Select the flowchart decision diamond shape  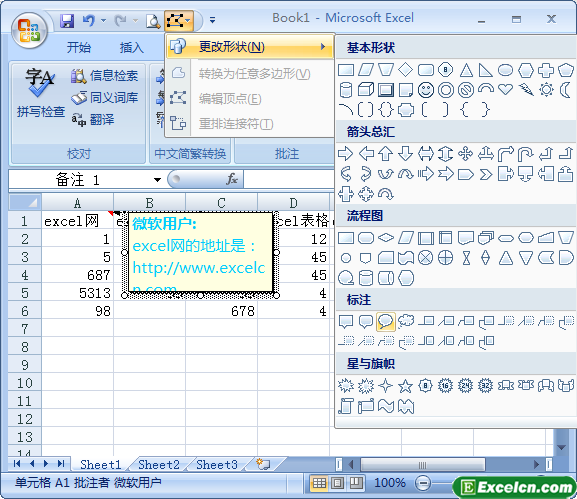385,238
